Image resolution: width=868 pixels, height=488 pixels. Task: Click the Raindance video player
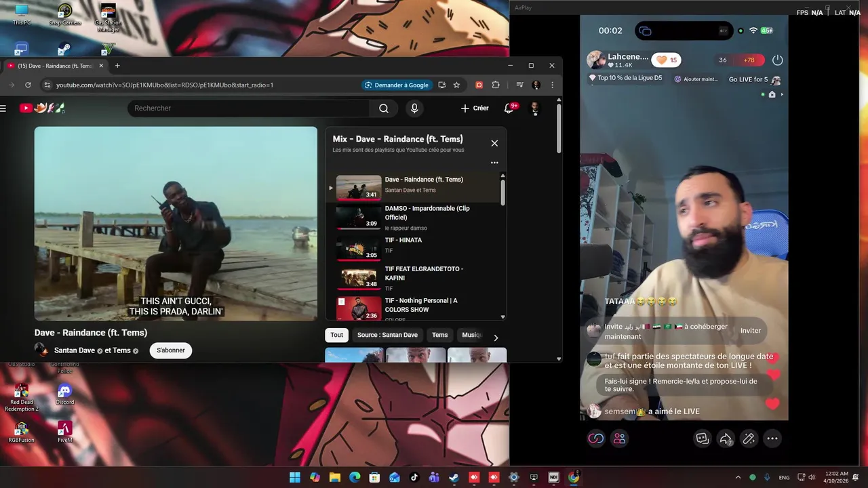pyautogui.click(x=176, y=224)
